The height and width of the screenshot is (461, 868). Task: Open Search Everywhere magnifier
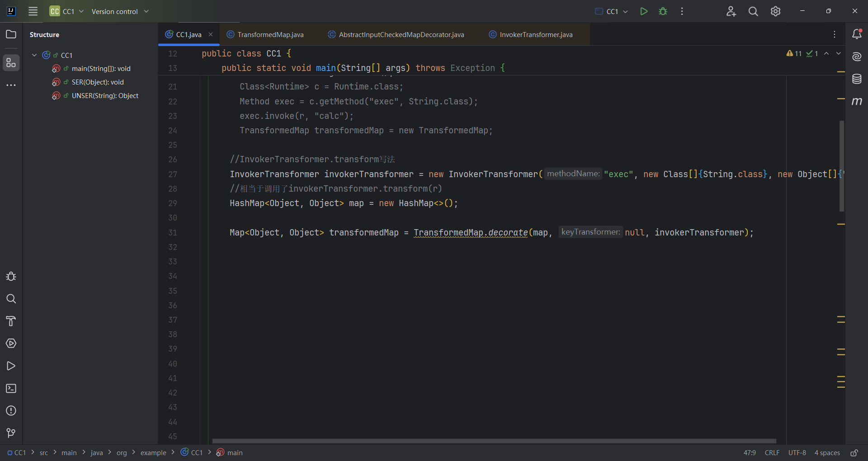pyautogui.click(x=753, y=11)
